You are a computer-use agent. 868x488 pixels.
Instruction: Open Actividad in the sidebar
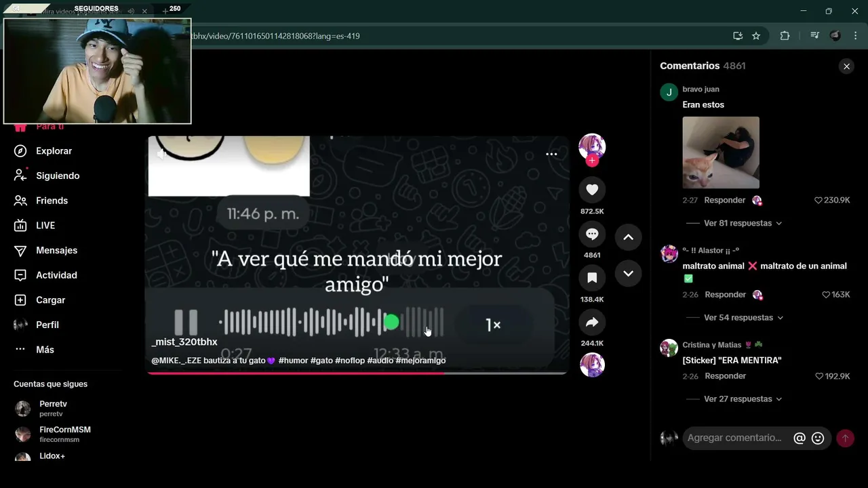pyautogui.click(x=46, y=275)
